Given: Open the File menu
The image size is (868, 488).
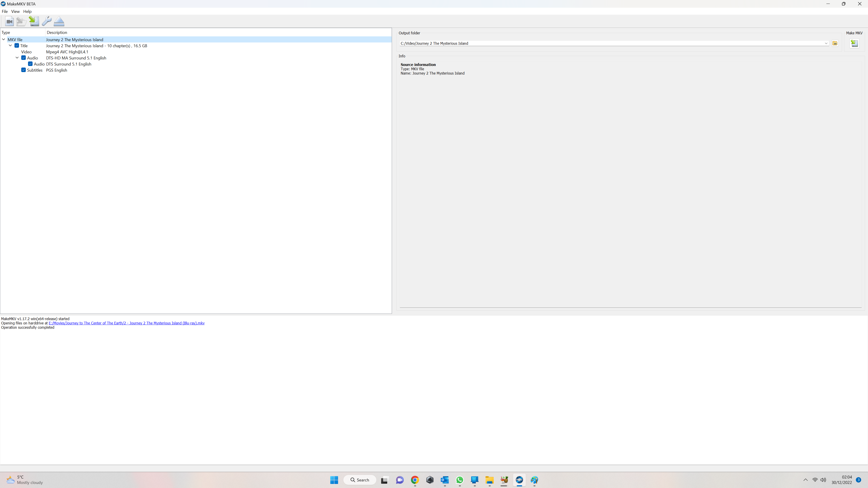Looking at the screenshot, I should 5,12.
